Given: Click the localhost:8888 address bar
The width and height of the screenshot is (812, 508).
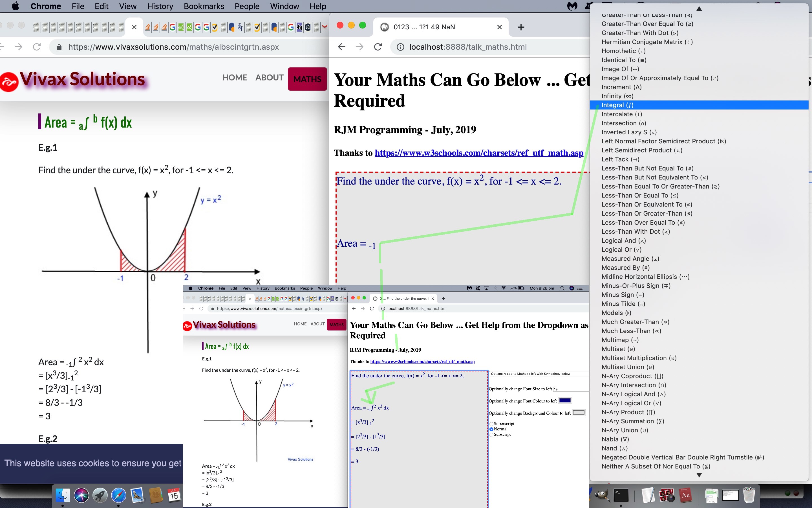Looking at the screenshot, I should point(468,47).
